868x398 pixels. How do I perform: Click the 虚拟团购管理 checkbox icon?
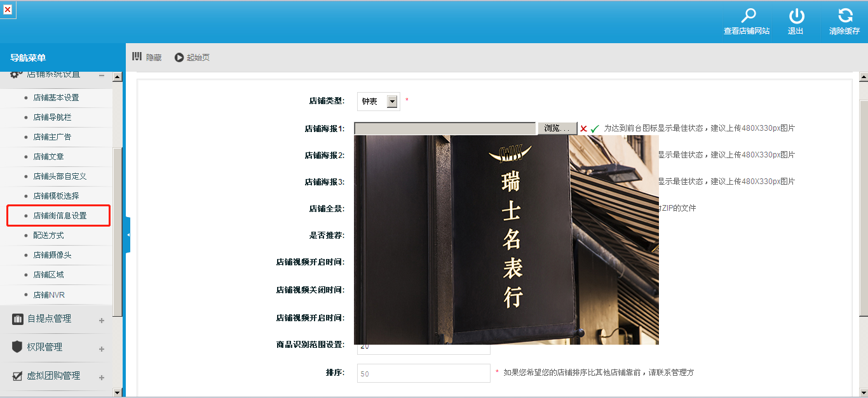tap(17, 376)
